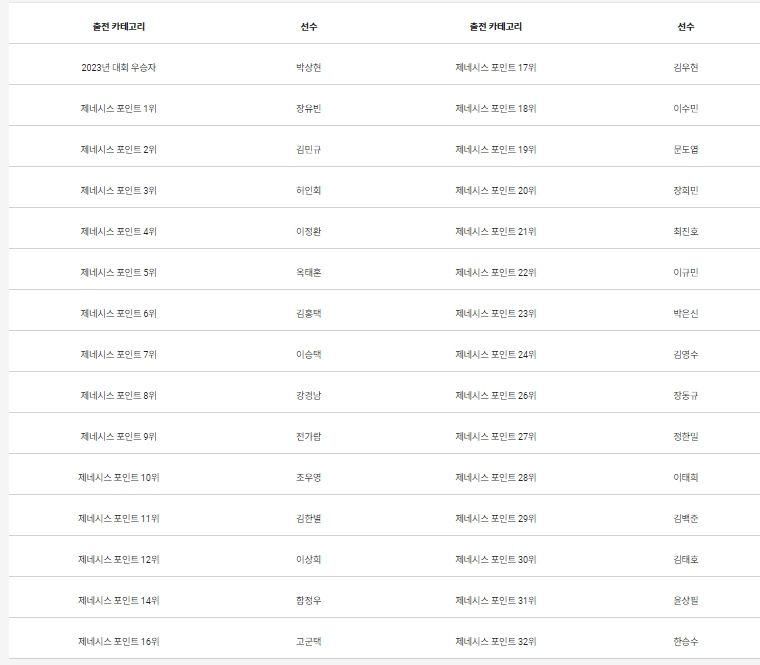The width and height of the screenshot is (760, 665).
Task: Click player name 김민규
Action: [309, 149]
